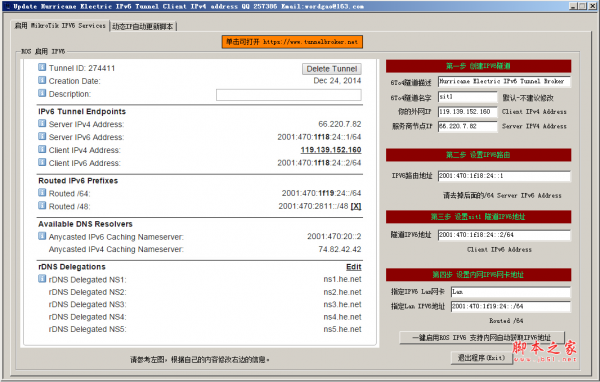Select the ns3.he.net value

pos(342,304)
